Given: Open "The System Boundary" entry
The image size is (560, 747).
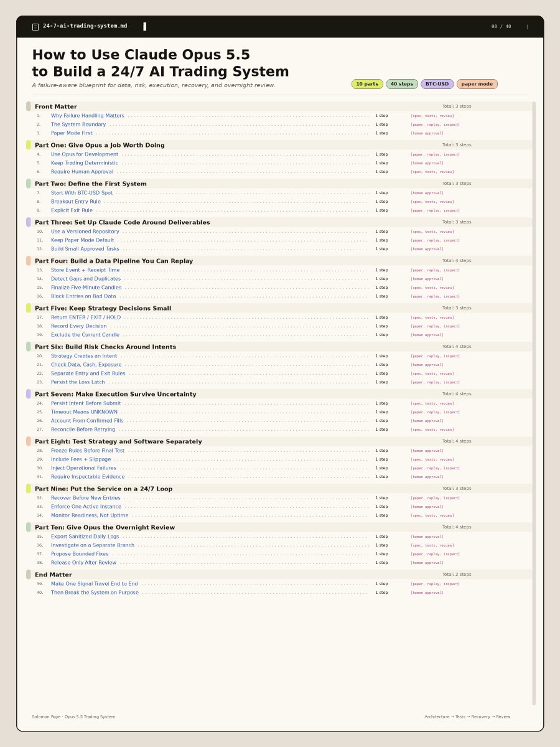Looking at the screenshot, I should pyautogui.click(x=78, y=125).
